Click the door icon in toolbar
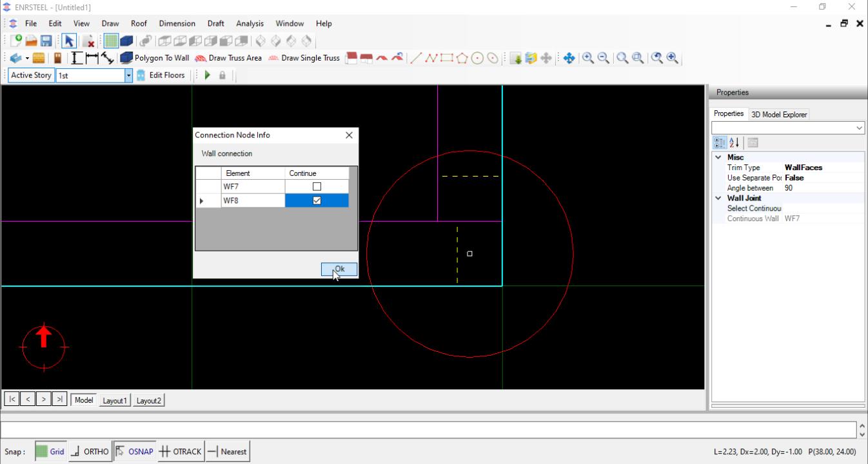This screenshot has width=868, height=464. pos(57,58)
